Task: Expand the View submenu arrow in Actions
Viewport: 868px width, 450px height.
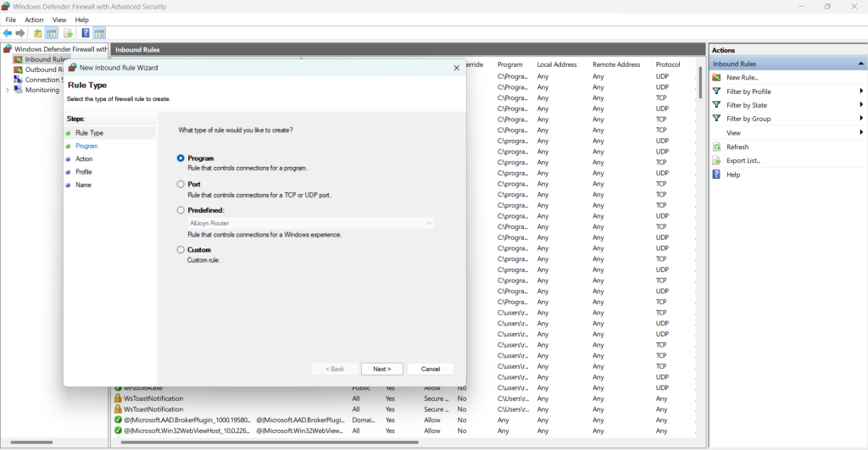Action: pos(861,132)
